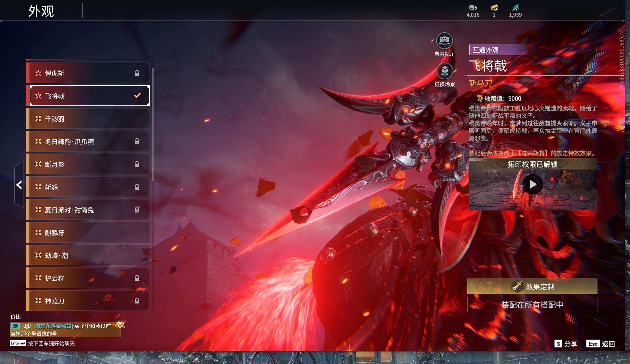Image resolution: width=630 pixels, height=364 pixels.
Task: Select the 千钧羽 weapon skin
Action: coord(88,119)
